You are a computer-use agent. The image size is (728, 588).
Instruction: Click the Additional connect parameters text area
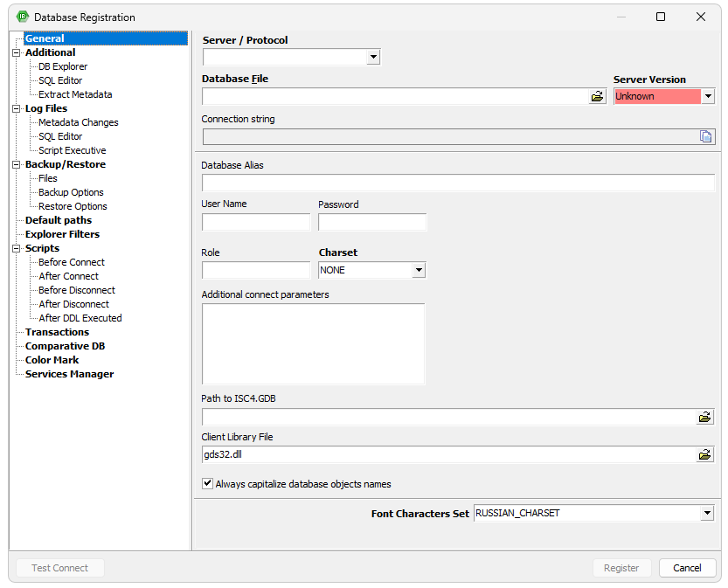(x=314, y=344)
